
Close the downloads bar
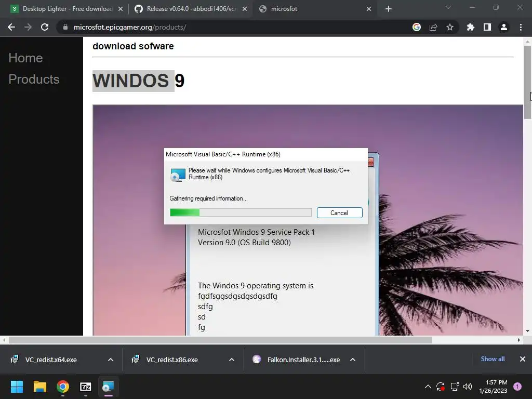523,359
